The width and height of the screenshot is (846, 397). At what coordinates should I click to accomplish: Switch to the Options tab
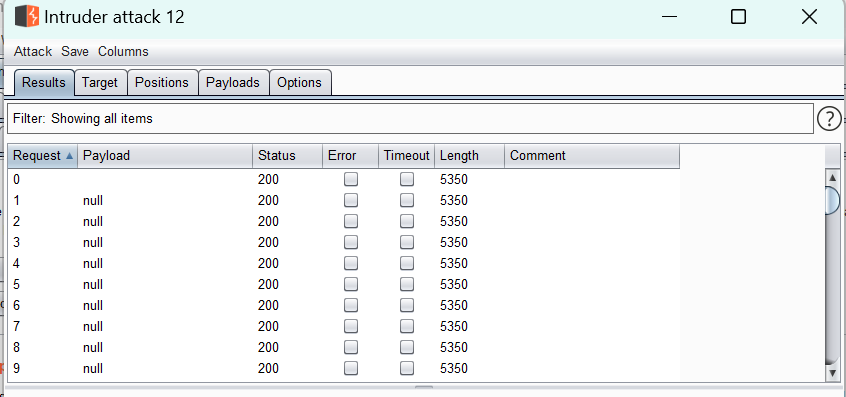tap(299, 83)
